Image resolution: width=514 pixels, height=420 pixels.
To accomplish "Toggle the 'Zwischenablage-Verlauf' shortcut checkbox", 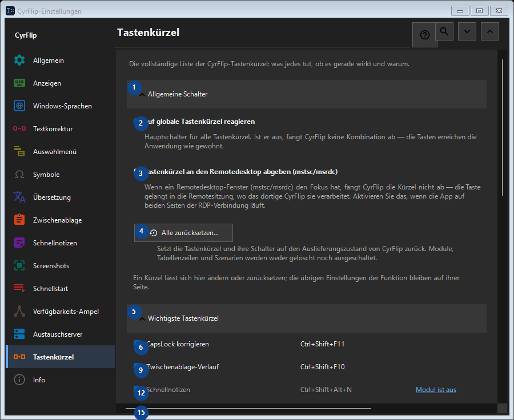I will pyautogui.click(x=137, y=367).
